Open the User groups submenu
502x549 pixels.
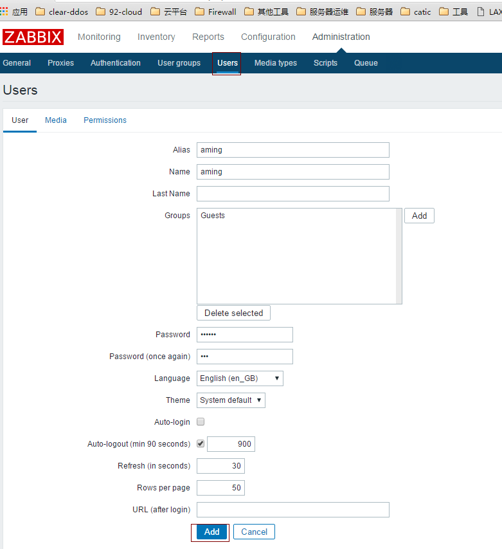[x=179, y=63]
